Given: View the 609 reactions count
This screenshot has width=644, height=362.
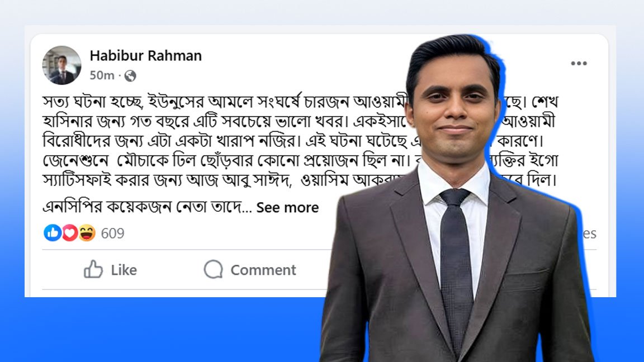Looking at the screenshot, I should tap(112, 233).
